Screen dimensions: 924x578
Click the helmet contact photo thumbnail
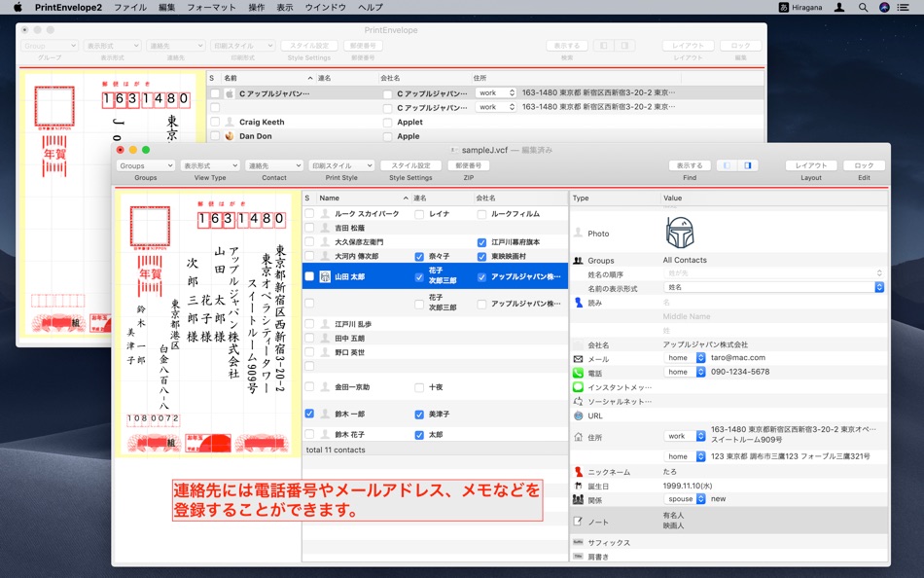(x=680, y=233)
